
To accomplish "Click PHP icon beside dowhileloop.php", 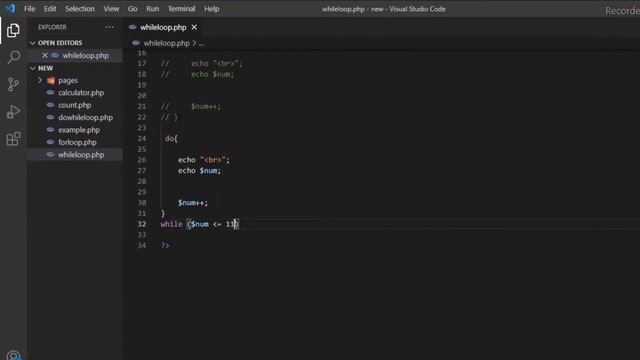I will click(51, 118).
